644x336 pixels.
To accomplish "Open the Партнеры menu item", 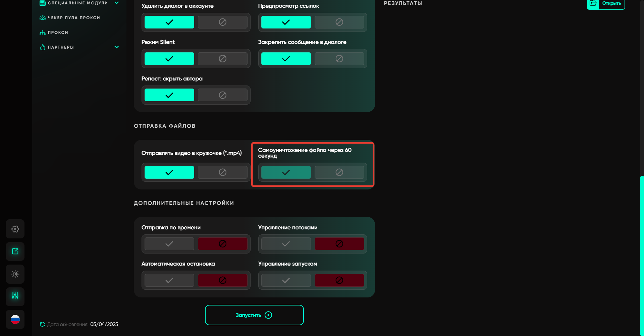I will pos(61,47).
